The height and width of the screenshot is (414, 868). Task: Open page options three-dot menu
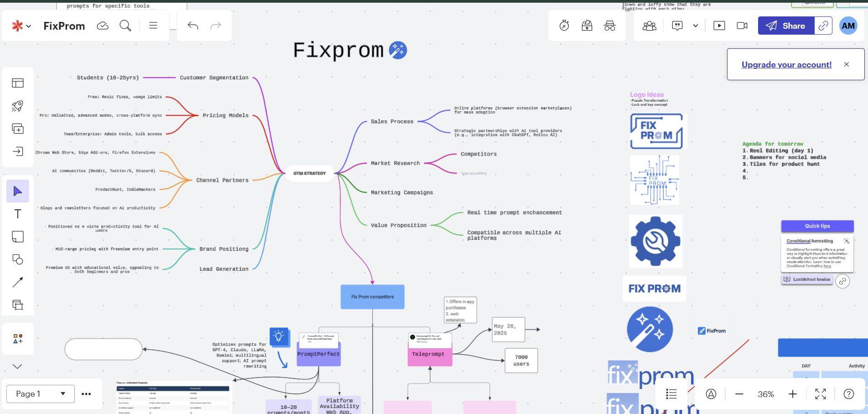(86, 394)
